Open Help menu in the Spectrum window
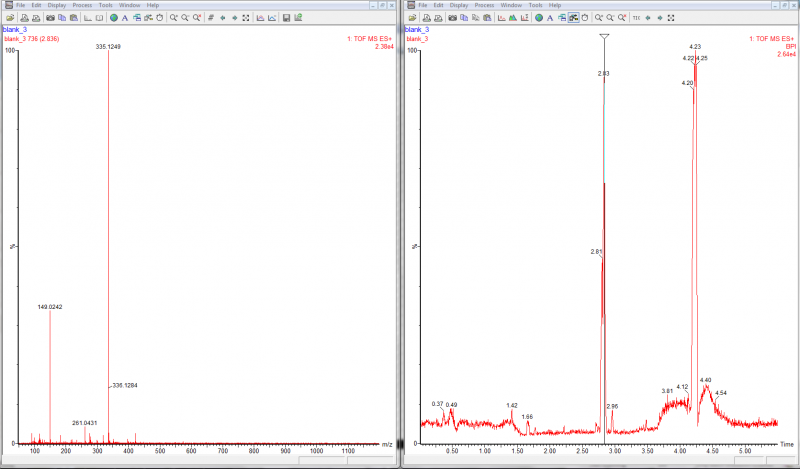 (153, 5)
